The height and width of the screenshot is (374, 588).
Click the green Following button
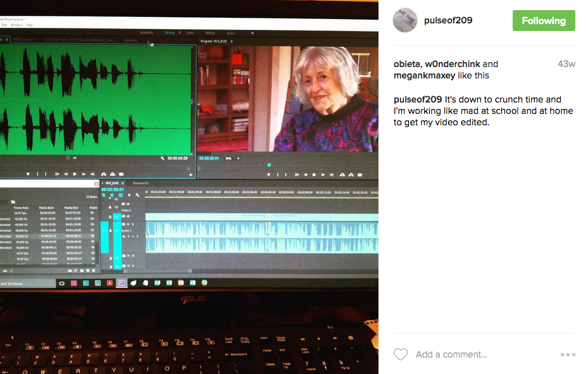[x=543, y=20]
